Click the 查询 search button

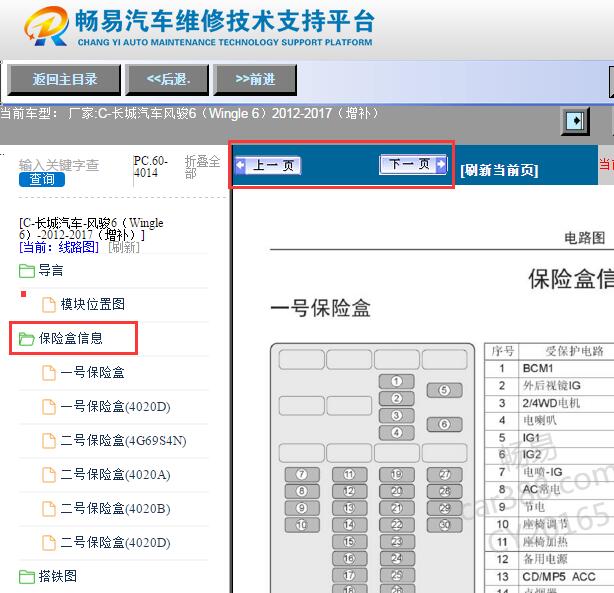click(42, 179)
